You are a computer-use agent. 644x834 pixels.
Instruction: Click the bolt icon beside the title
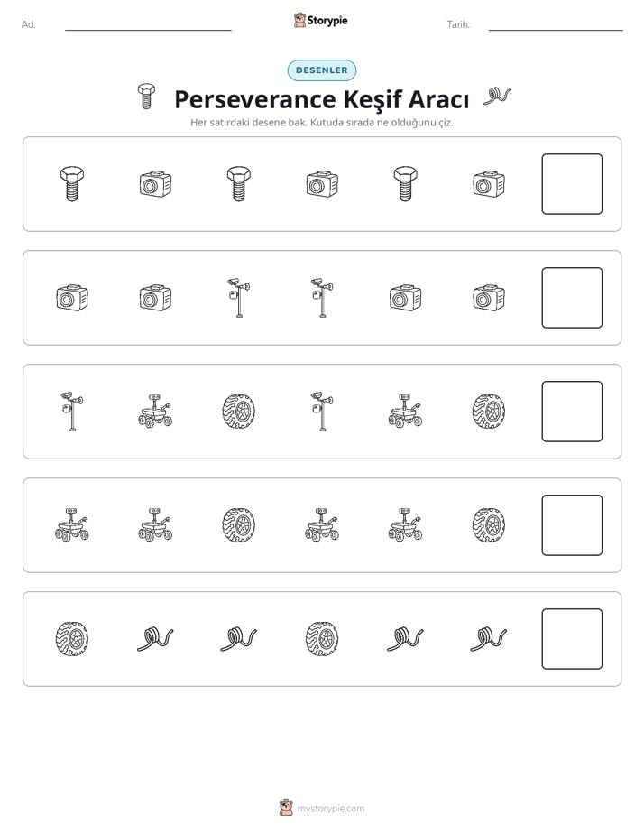click(x=146, y=97)
